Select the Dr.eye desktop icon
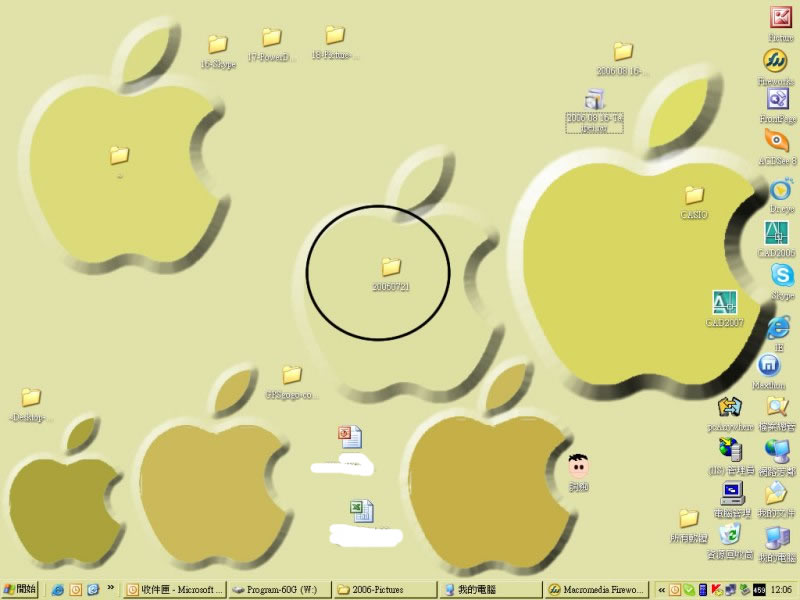Viewport: 800px width, 600px height. pyautogui.click(x=781, y=190)
